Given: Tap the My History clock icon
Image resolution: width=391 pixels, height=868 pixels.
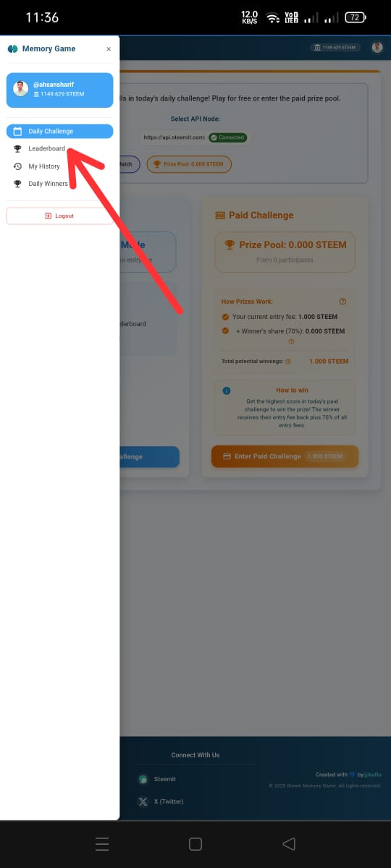Looking at the screenshot, I should [17, 166].
